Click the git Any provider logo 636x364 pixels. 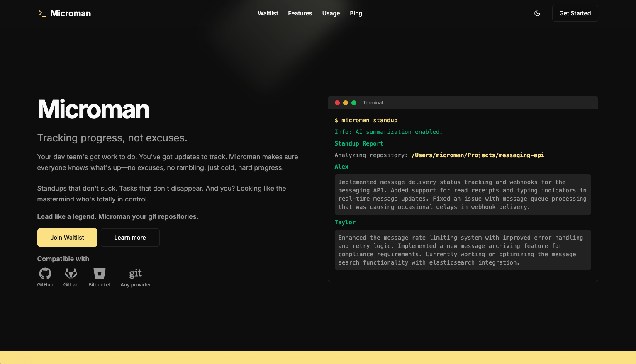click(x=136, y=274)
